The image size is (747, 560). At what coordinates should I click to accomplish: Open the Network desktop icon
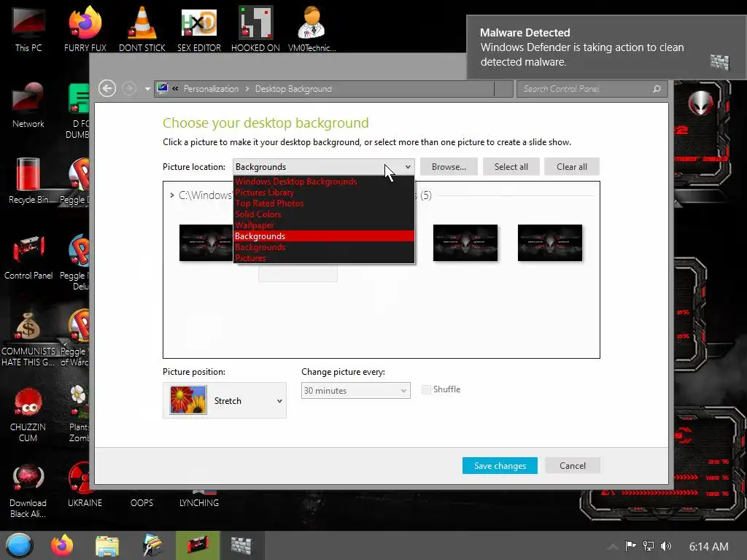[x=28, y=105]
